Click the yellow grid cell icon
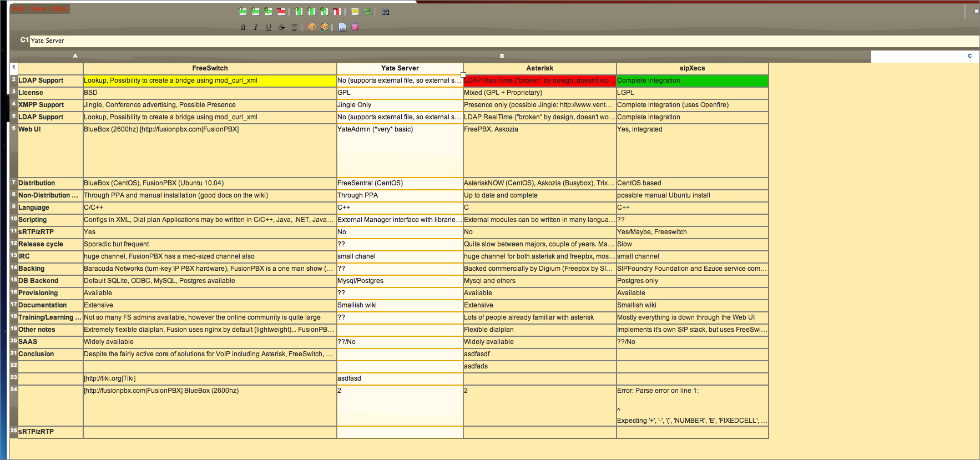This screenshot has height=460, width=980. pyautogui.click(x=355, y=11)
